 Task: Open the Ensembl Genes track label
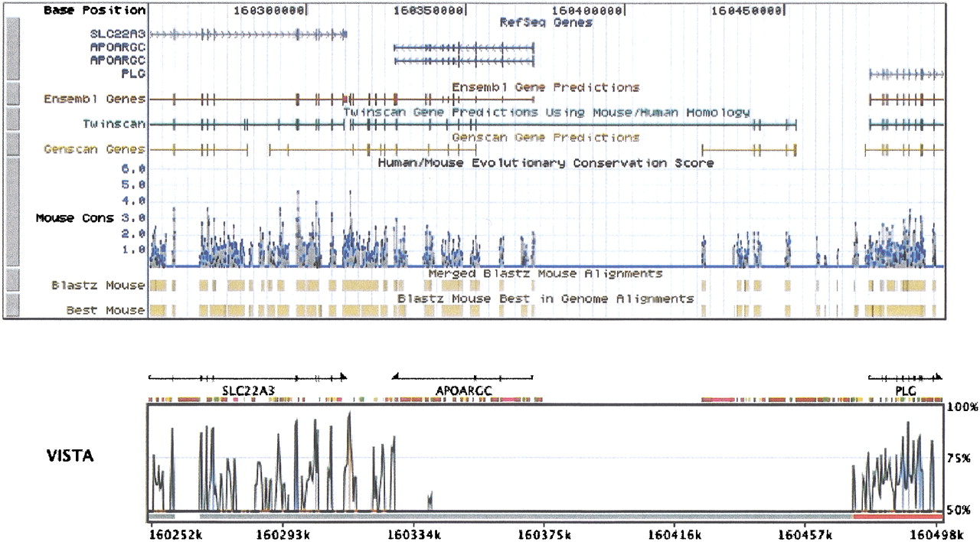pos(94,99)
